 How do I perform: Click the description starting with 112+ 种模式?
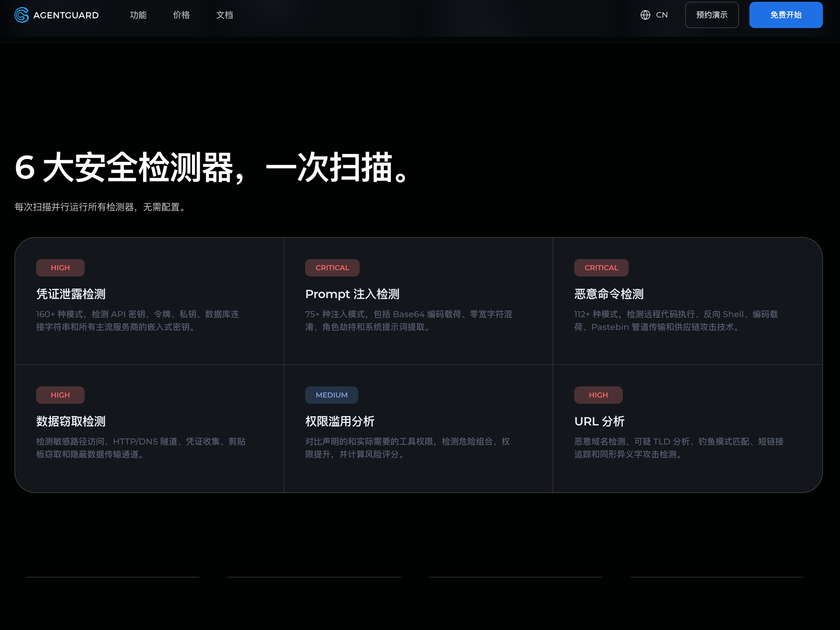click(676, 320)
